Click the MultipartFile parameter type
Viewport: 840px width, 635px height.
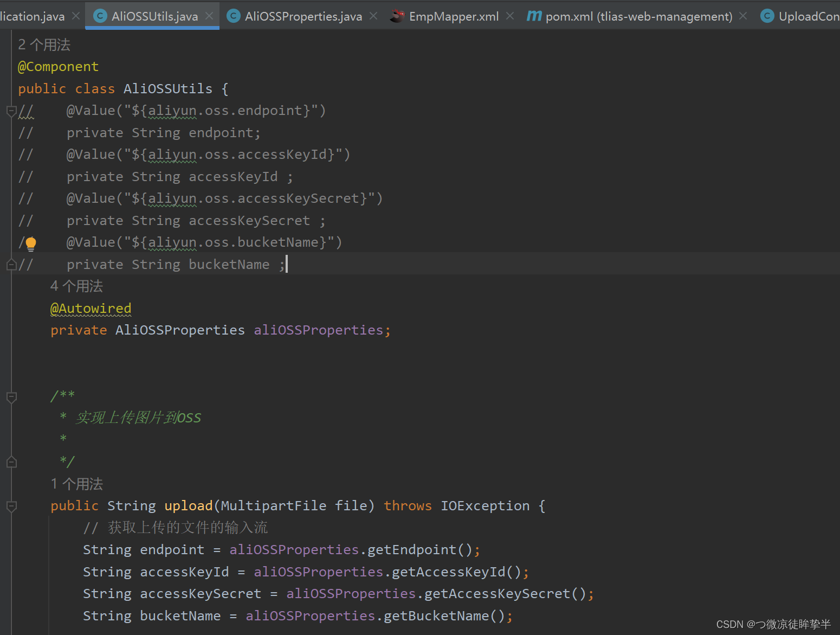pyautogui.click(x=274, y=506)
